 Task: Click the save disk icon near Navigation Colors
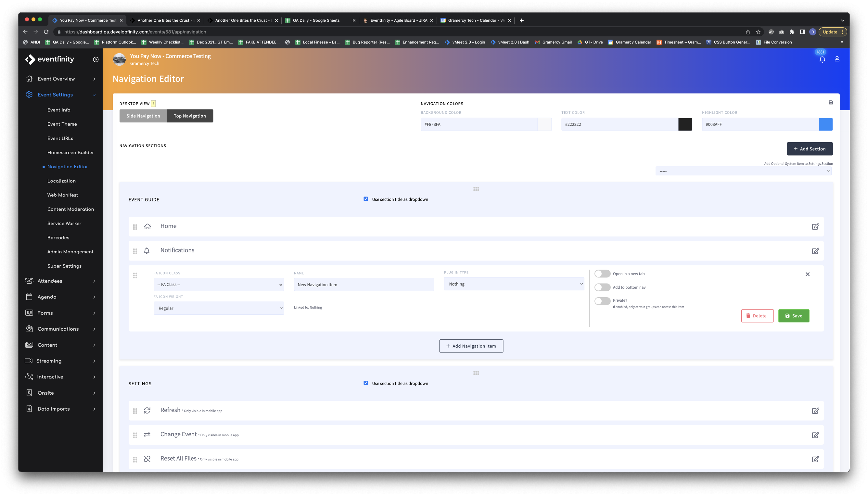[x=831, y=103]
